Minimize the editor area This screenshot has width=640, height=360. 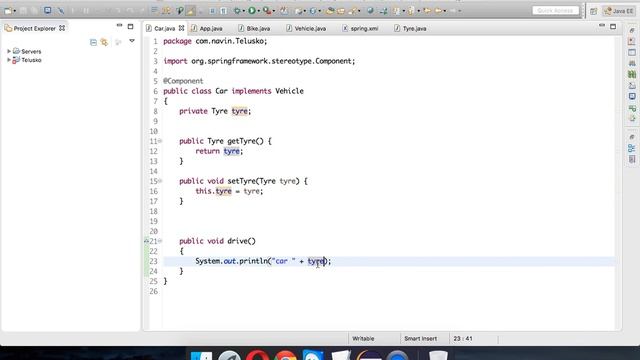(602, 26)
